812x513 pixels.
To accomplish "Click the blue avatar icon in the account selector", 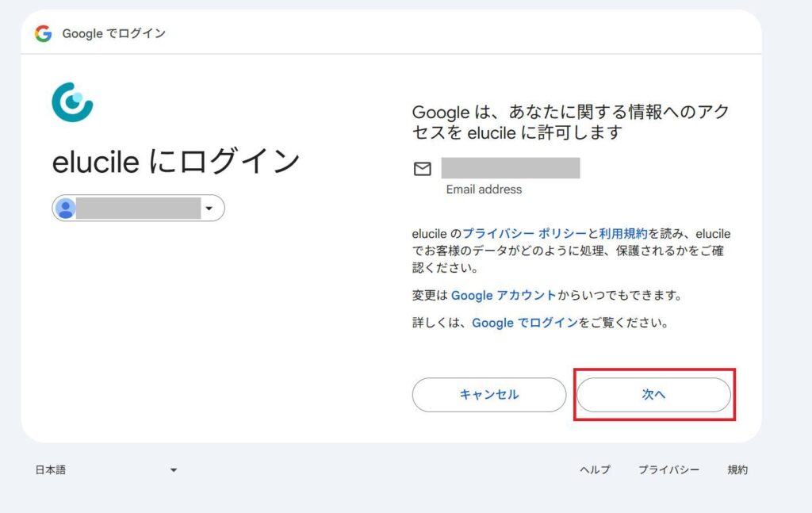I will (67, 207).
